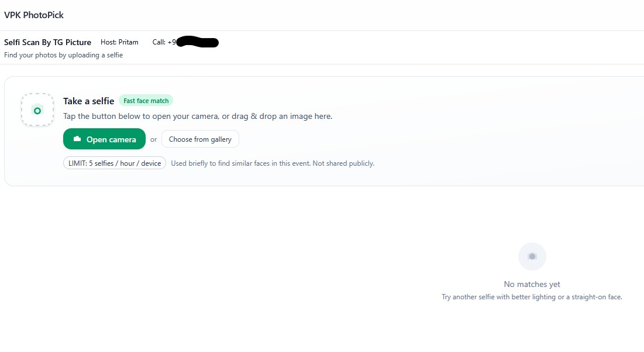Click the VPK PhotoPick app title
The image size is (644, 352).
pyautogui.click(x=34, y=15)
